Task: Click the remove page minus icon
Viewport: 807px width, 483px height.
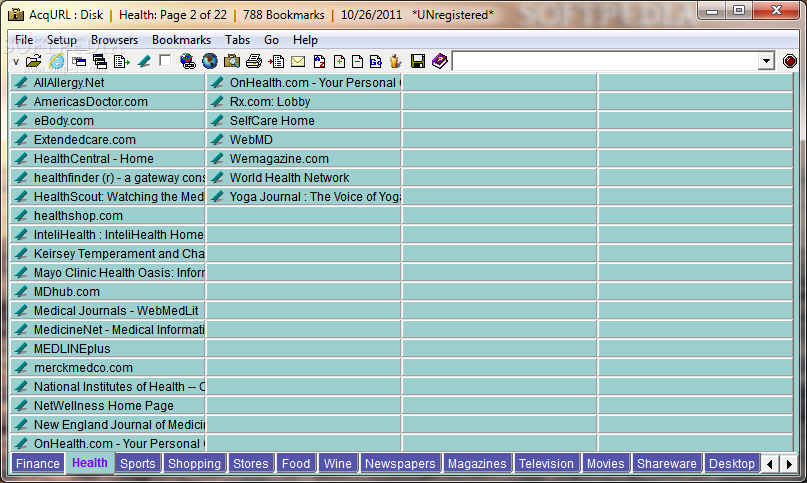Action: (357, 61)
